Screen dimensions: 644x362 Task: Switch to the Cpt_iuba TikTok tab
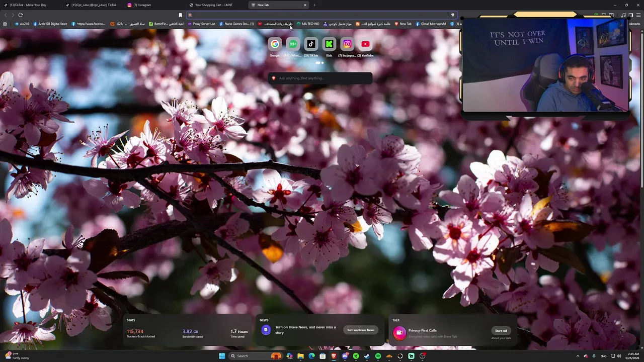coord(93,5)
